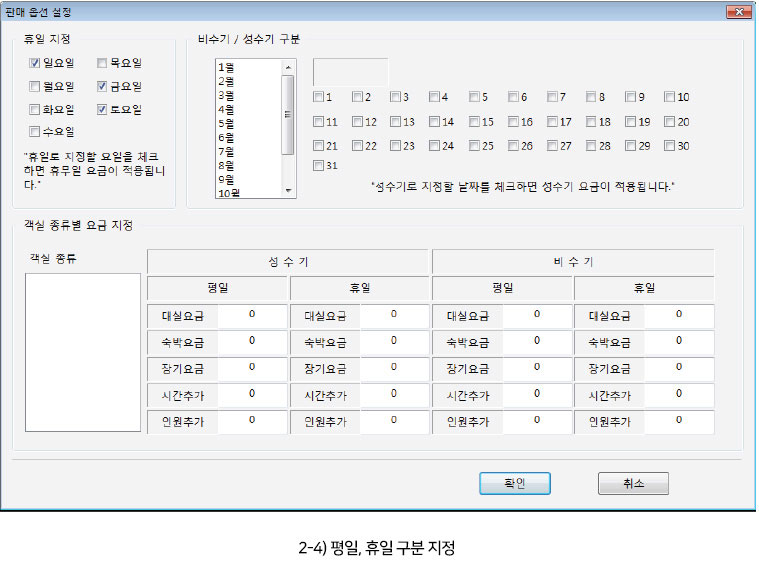
Task: Check the 월요일 holiday checkbox
Action: 34,87
